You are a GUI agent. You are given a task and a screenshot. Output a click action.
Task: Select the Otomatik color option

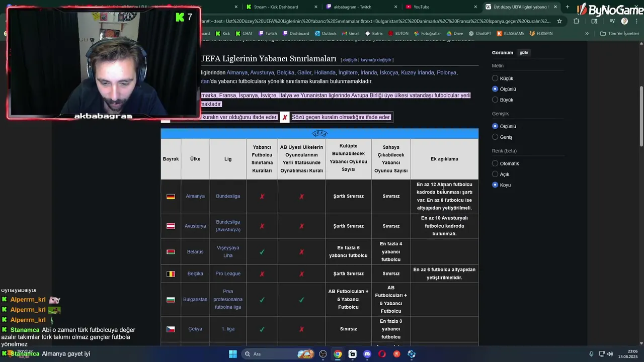click(x=495, y=163)
